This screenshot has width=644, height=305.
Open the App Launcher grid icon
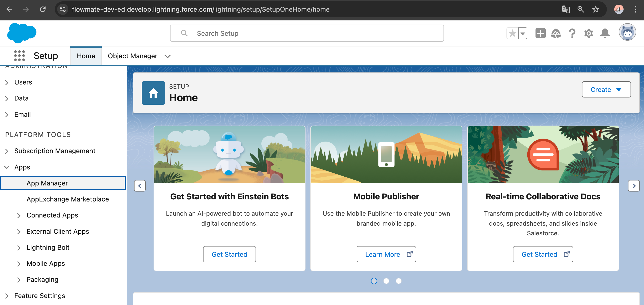click(19, 56)
